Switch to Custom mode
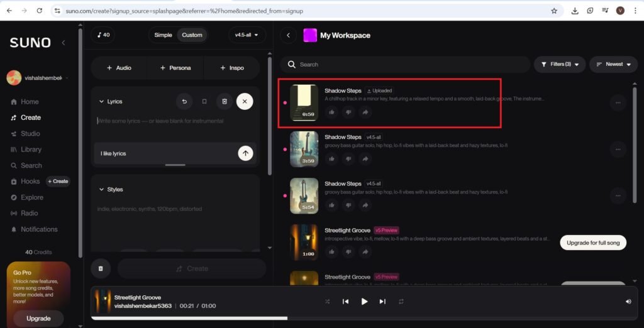The image size is (644, 328). coord(192,35)
